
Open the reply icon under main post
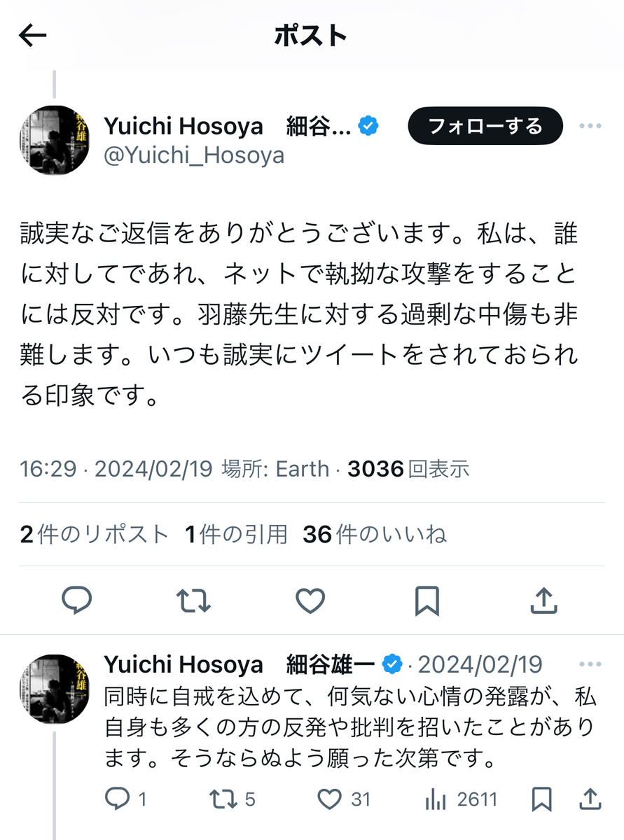tap(78, 601)
